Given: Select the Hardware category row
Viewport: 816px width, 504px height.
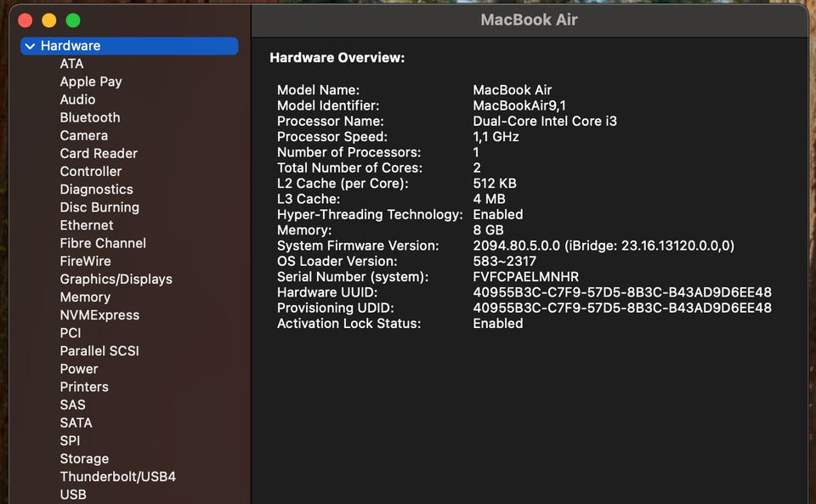Looking at the screenshot, I should (x=129, y=46).
